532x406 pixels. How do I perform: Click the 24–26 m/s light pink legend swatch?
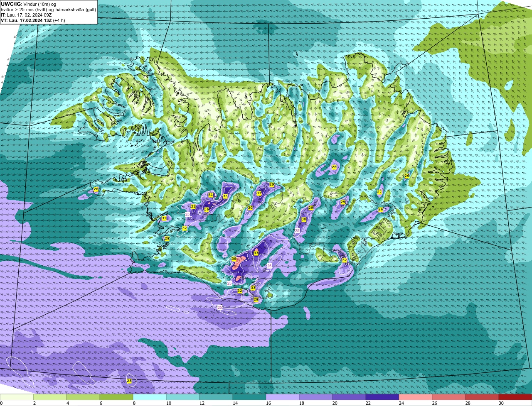pos(416,397)
